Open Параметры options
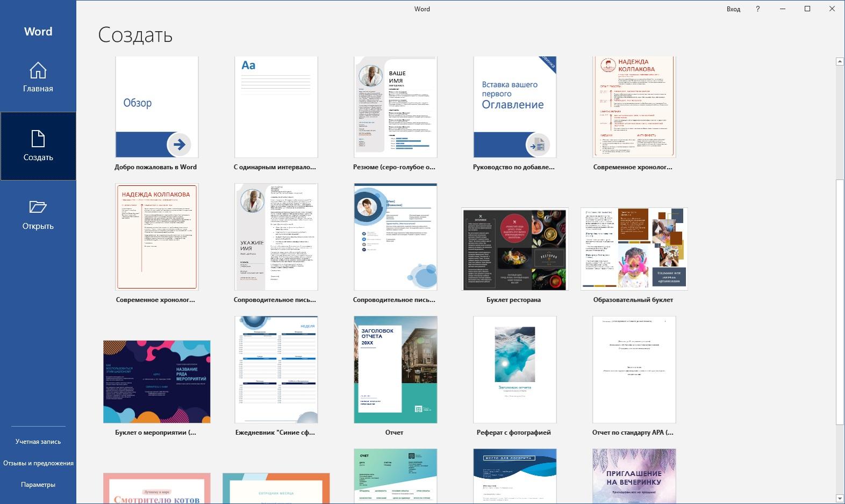The image size is (845, 504). point(38,485)
